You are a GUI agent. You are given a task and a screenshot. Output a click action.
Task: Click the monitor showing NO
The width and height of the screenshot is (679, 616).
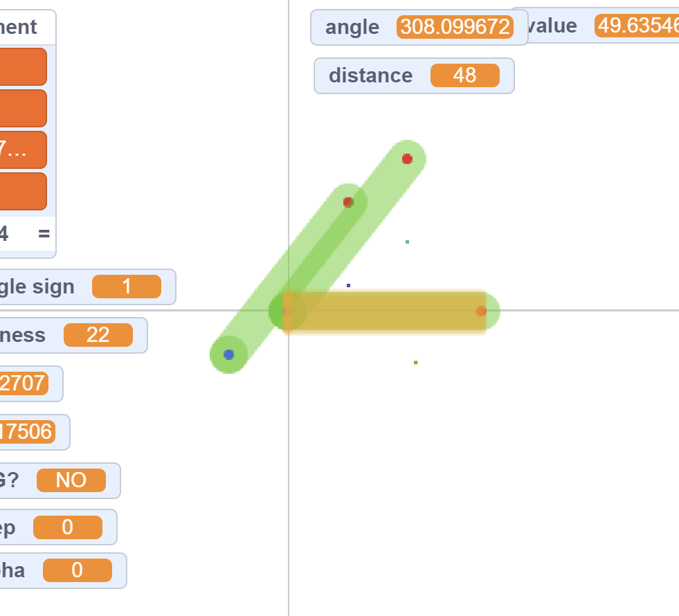tap(60, 480)
